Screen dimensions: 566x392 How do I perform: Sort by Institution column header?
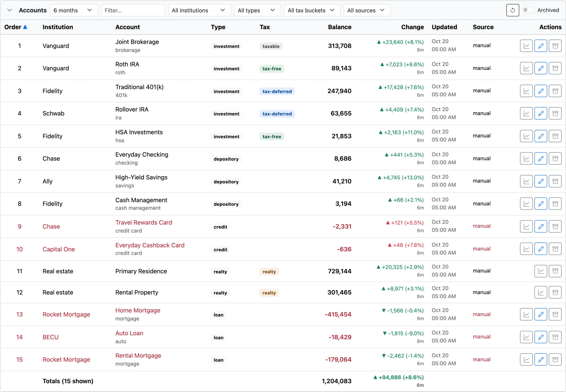coord(58,27)
